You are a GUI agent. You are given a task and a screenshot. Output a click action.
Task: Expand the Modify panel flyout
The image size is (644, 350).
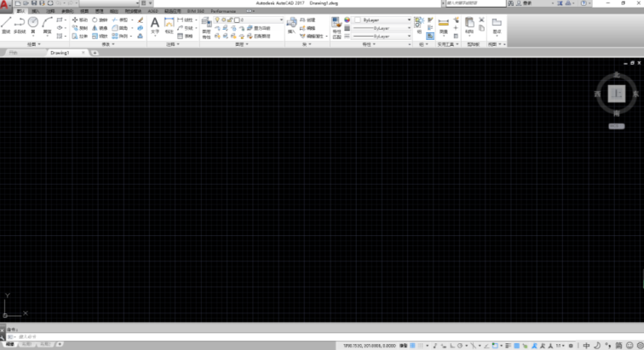107,44
